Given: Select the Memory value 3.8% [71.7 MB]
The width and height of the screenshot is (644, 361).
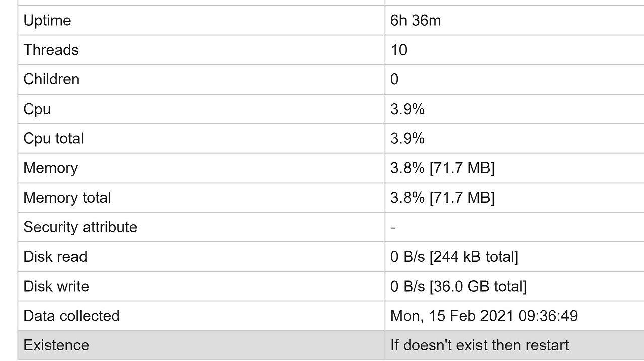Looking at the screenshot, I should (x=442, y=168).
